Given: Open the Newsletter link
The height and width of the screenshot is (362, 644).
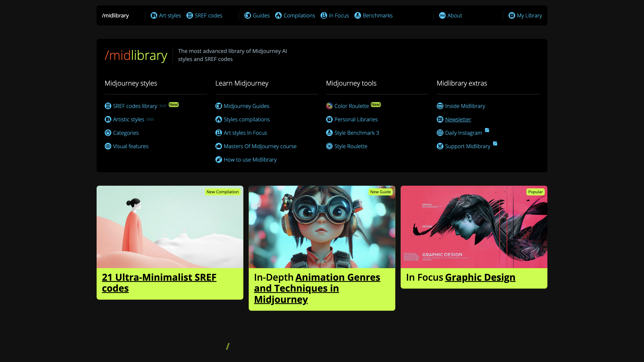Looking at the screenshot, I should tap(458, 119).
